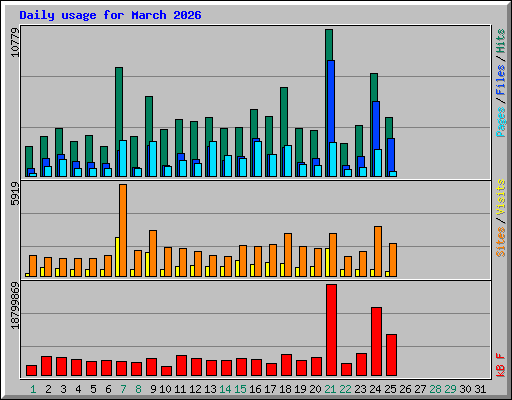Click day 13 on the x-axis
This screenshot has height=400, width=512.
coord(210,389)
